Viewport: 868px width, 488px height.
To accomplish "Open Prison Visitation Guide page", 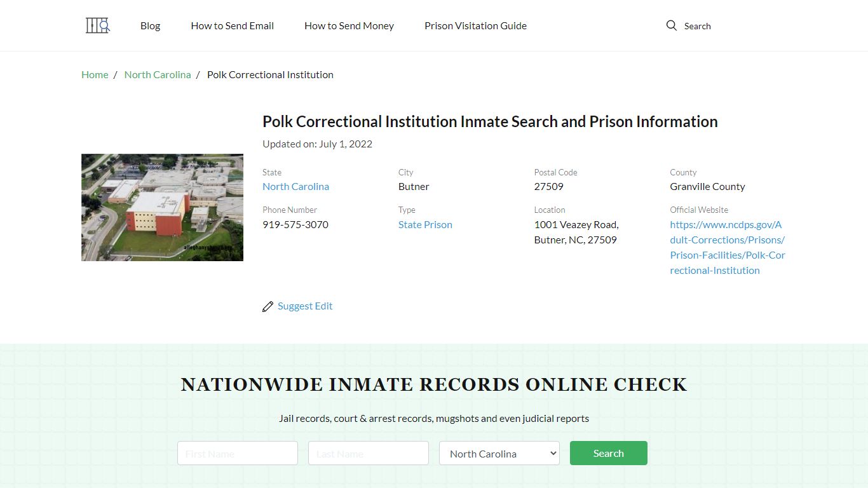I will [476, 26].
